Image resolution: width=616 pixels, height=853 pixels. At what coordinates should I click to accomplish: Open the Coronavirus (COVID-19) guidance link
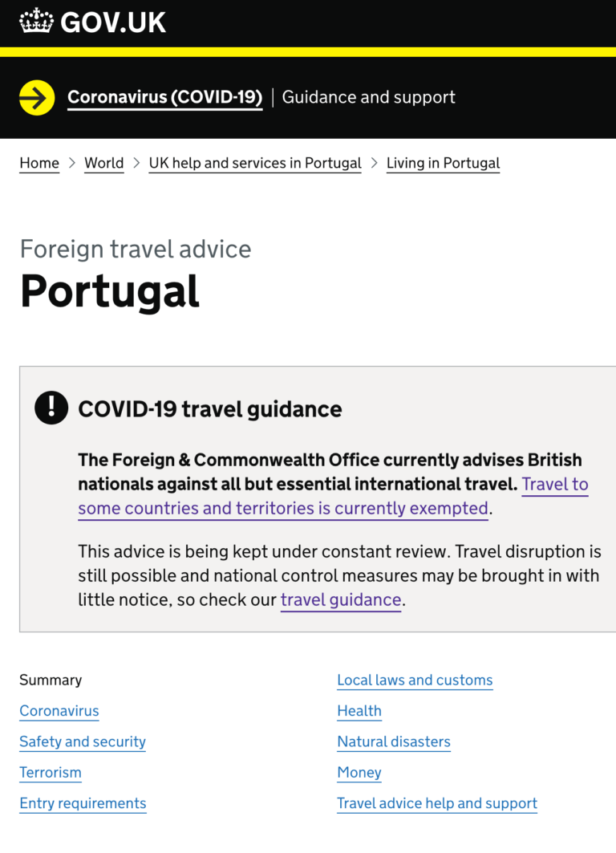click(164, 97)
